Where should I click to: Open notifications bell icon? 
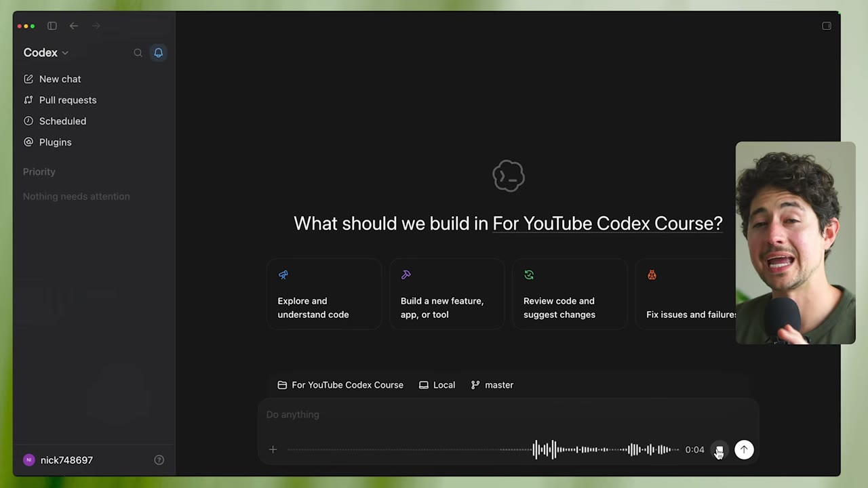(x=158, y=53)
